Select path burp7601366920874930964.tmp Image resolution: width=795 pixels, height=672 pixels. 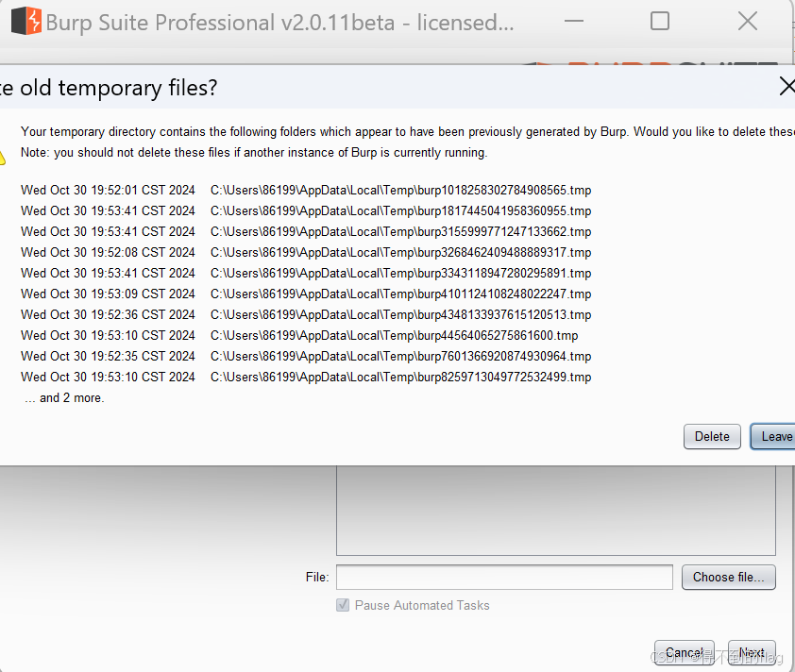click(x=400, y=356)
